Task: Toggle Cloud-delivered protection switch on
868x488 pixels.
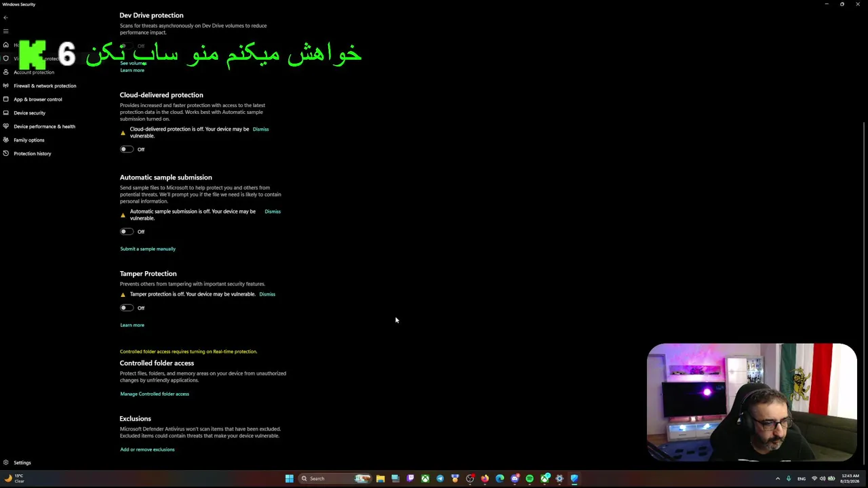Action: [126, 149]
